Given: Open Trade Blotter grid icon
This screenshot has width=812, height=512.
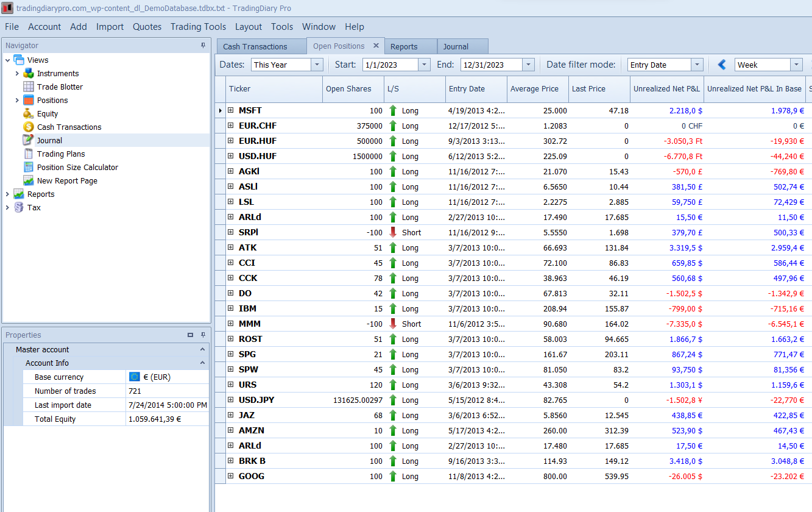Looking at the screenshot, I should 28,87.
